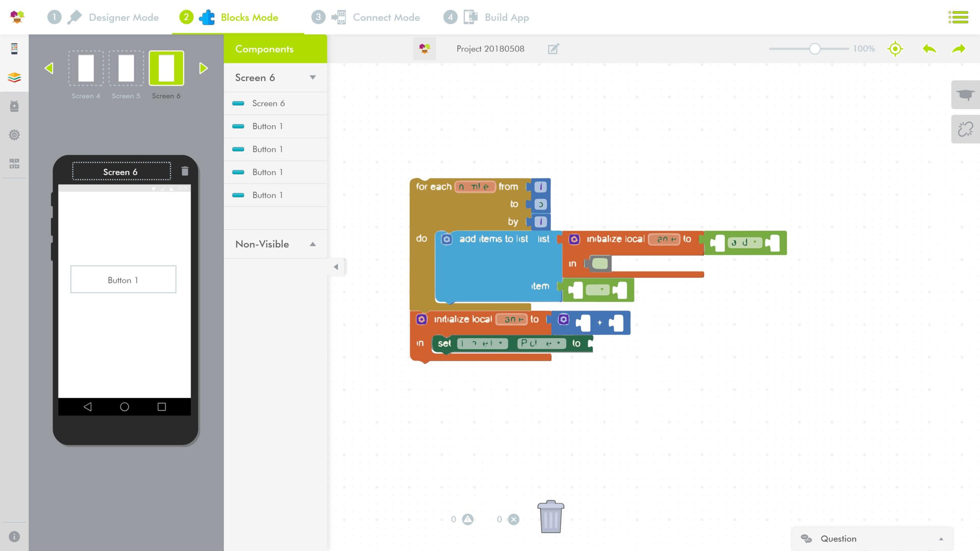This screenshot has height=551, width=980.
Task: Expand the Question panel
Action: click(x=941, y=539)
